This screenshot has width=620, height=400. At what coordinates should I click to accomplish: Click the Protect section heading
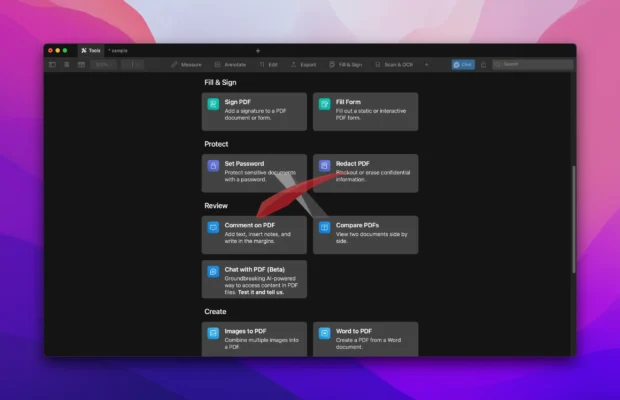tap(216, 144)
